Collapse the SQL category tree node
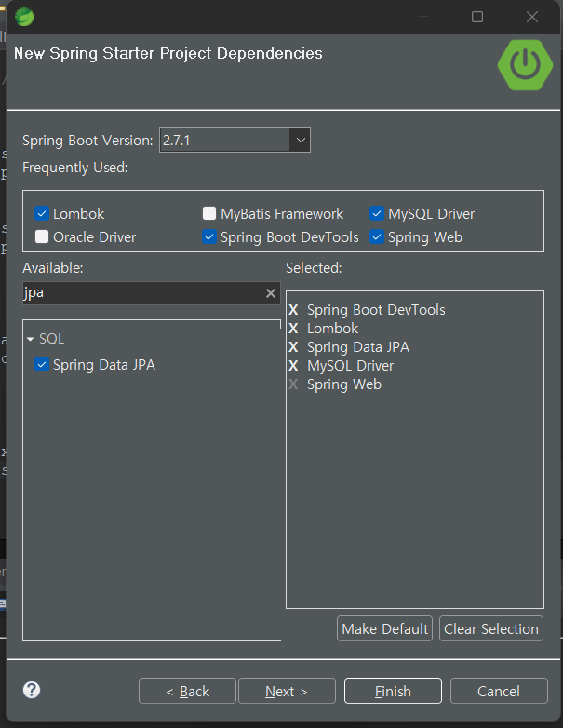The height and width of the screenshot is (728, 563). pyautogui.click(x=31, y=340)
